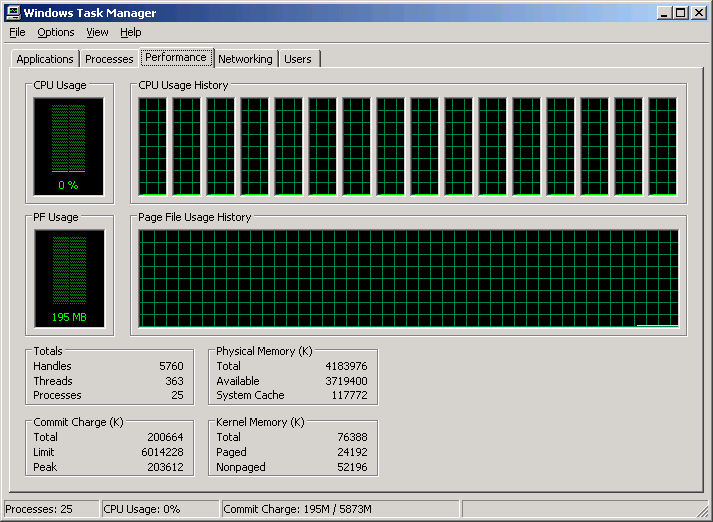Image resolution: width=713 pixels, height=522 pixels.
Task: Select the Performance tab
Action: pos(176,57)
